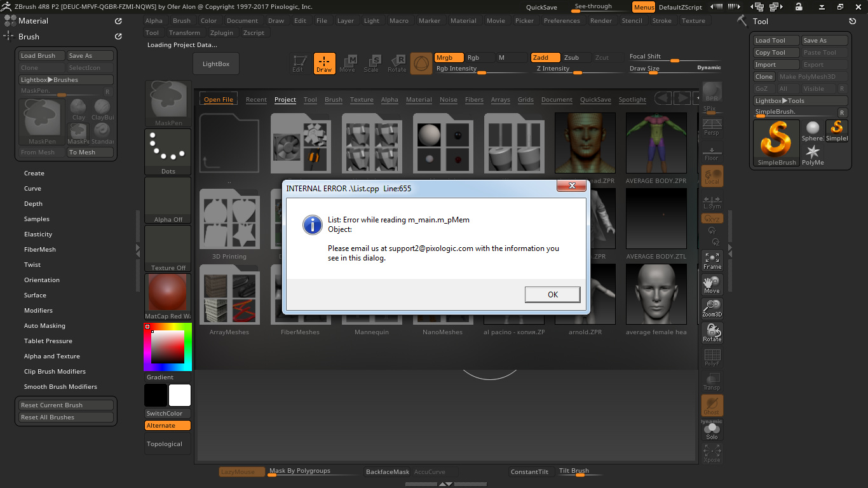Switch to the Alpha tab in LightBox
Viewport: 868px width, 488px height.
390,100
